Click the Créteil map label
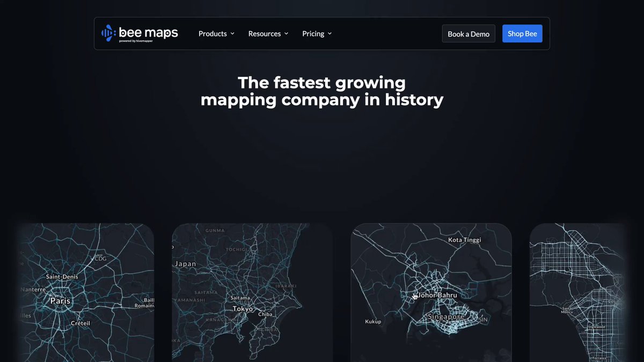 tap(80, 323)
